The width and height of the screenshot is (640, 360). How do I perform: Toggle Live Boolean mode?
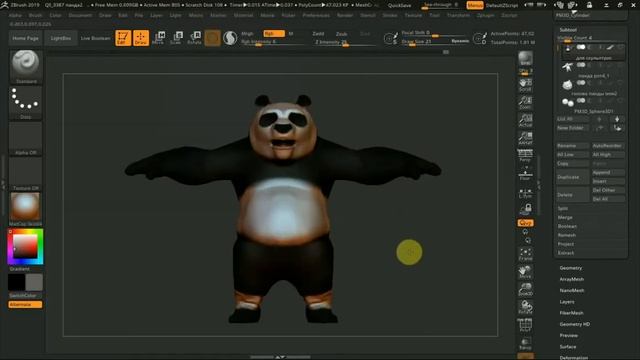[x=96, y=38]
